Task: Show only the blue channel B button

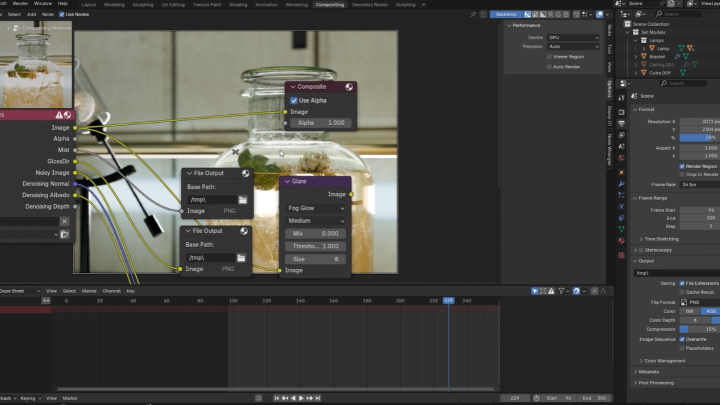Action: pyautogui.click(x=566, y=14)
